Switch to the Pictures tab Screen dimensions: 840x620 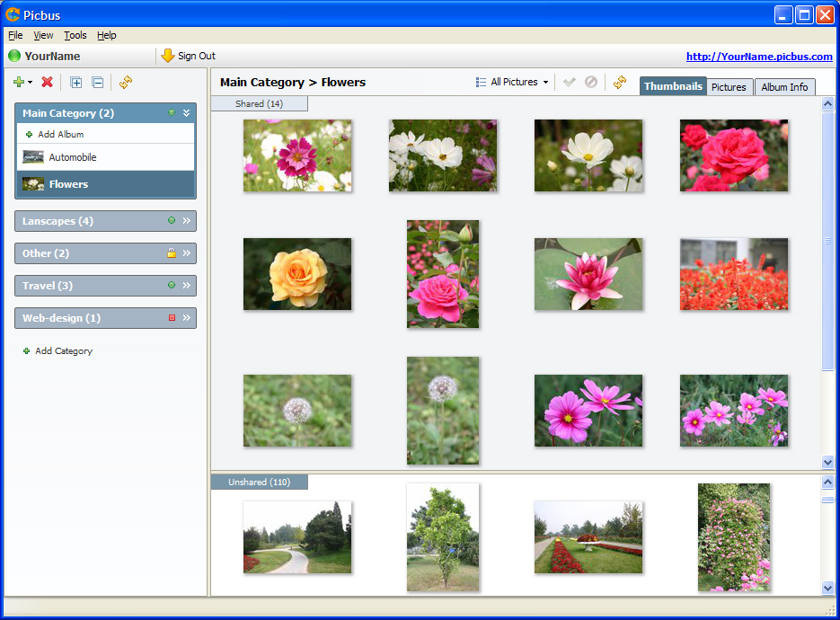(729, 87)
